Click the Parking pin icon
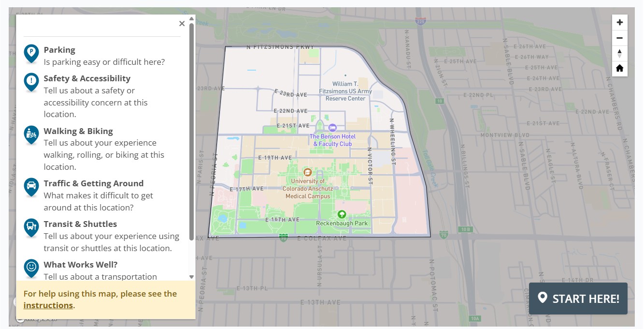Screen dimensions: 644x329 (31, 54)
